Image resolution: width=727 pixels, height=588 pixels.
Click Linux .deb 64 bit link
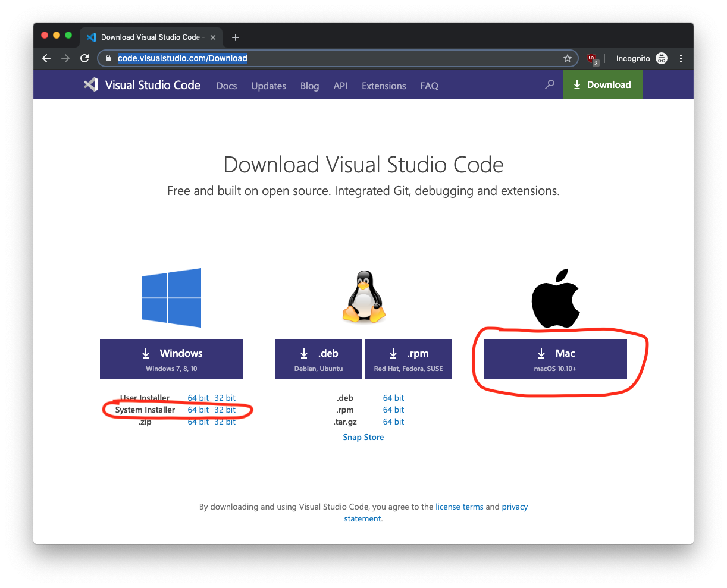tap(393, 398)
